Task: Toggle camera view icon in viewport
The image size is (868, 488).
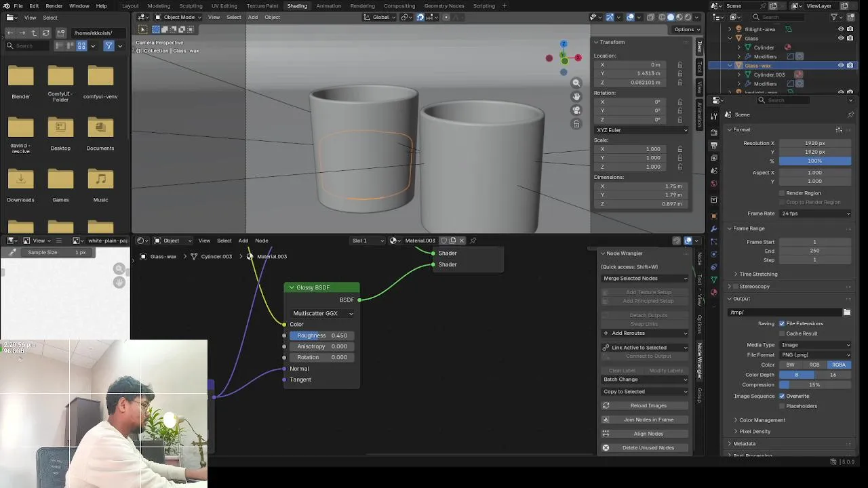Action: coord(576,110)
